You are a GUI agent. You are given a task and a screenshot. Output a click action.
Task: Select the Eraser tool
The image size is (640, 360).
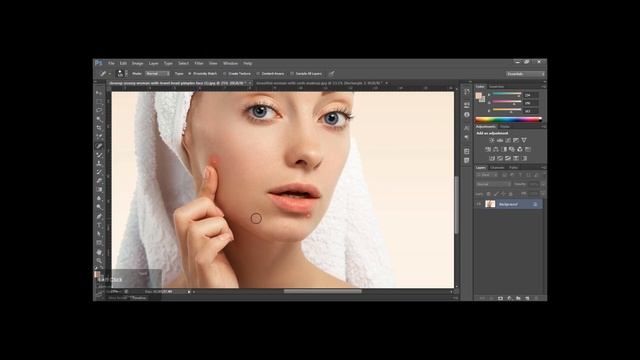coord(99,180)
